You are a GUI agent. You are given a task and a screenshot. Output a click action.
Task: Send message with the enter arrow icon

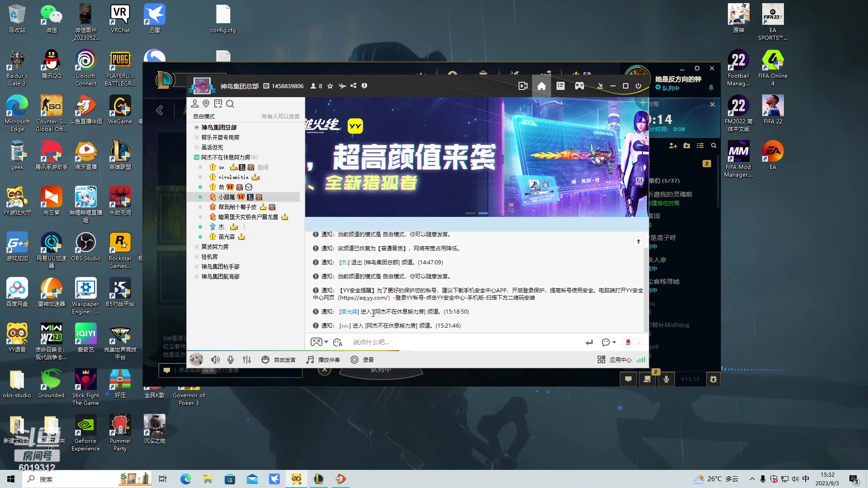tap(589, 343)
